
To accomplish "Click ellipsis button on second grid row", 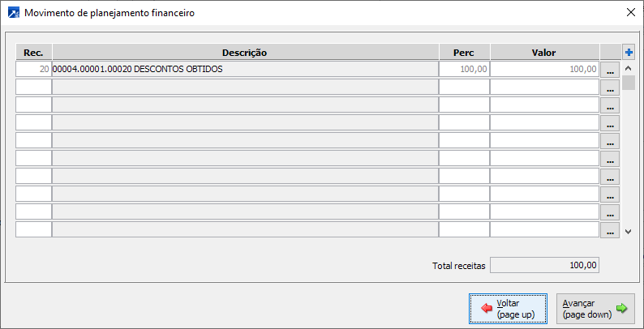I will (610, 88).
